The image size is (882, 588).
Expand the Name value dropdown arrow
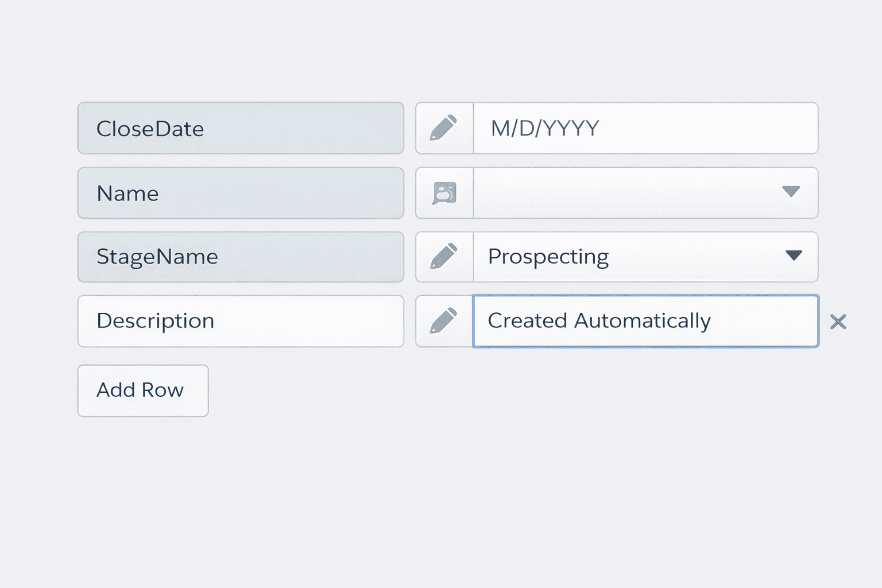click(x=791, y=192)
